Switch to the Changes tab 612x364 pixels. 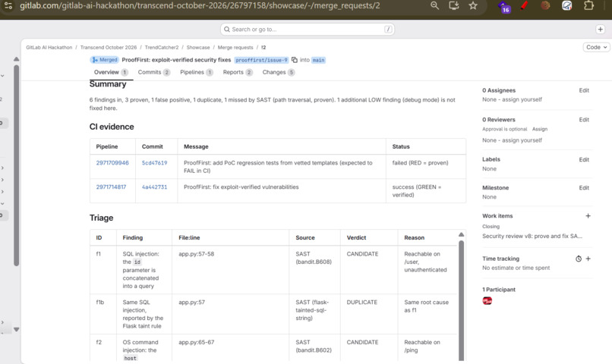(x=279, y=72)
